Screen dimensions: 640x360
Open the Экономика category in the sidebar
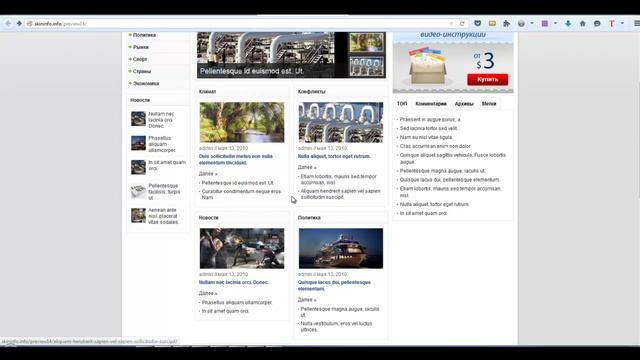146,83
